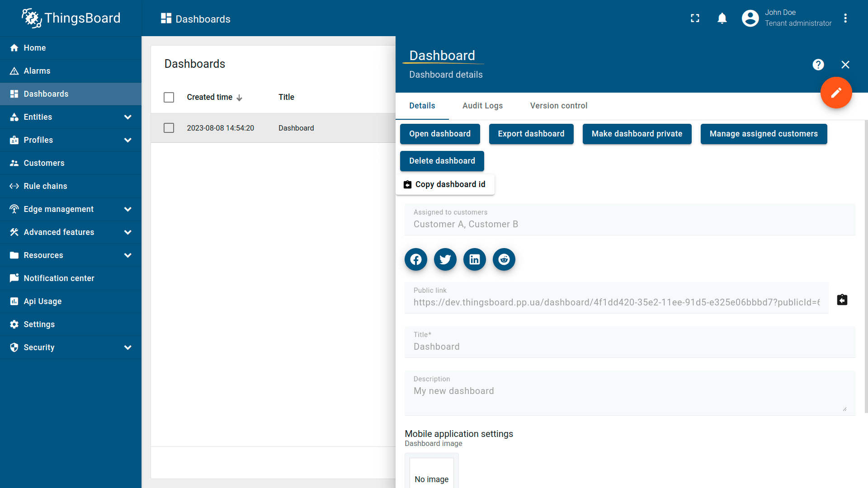Share dashboard on Reddit
This screenshot has height=488, width=868.
point(504,259)
